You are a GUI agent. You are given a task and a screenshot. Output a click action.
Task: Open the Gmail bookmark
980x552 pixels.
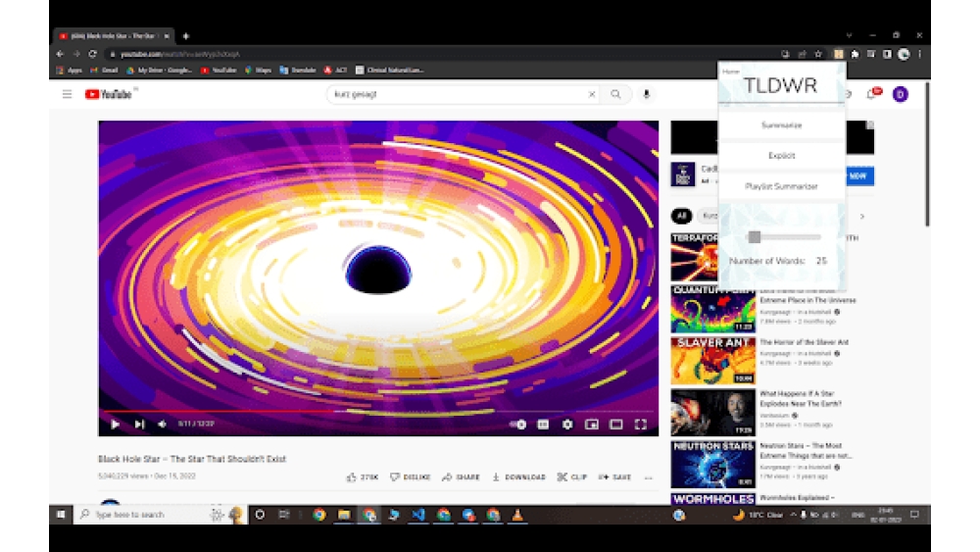105,70
